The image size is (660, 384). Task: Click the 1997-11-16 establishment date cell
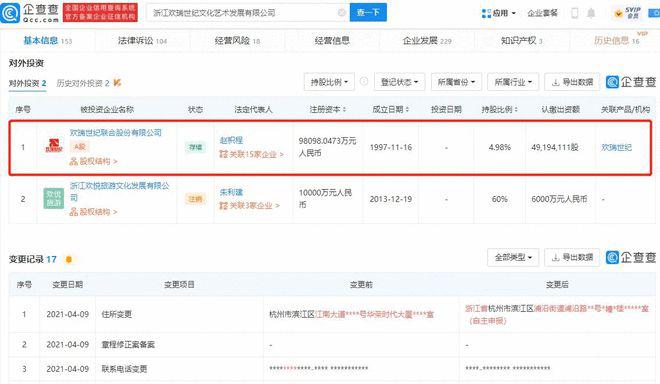point(391,147)
